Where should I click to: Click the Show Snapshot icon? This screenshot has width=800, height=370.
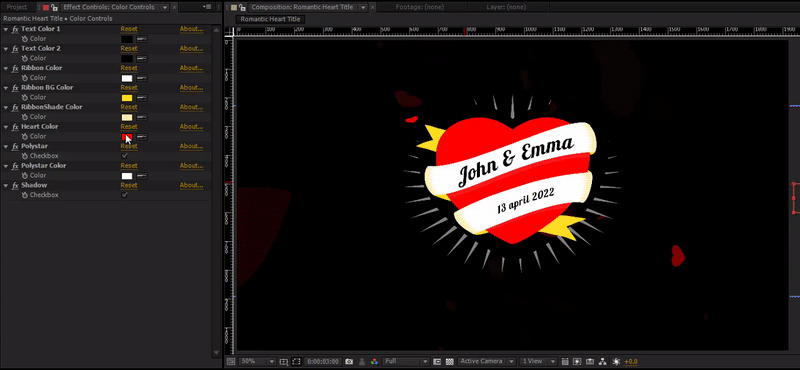coord(362,361)
